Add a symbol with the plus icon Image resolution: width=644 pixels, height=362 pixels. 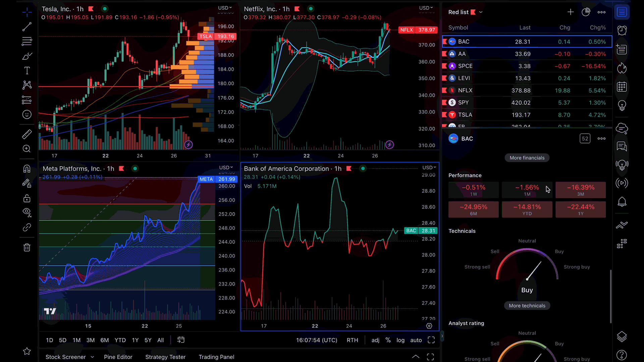click(x=570, y=12)
